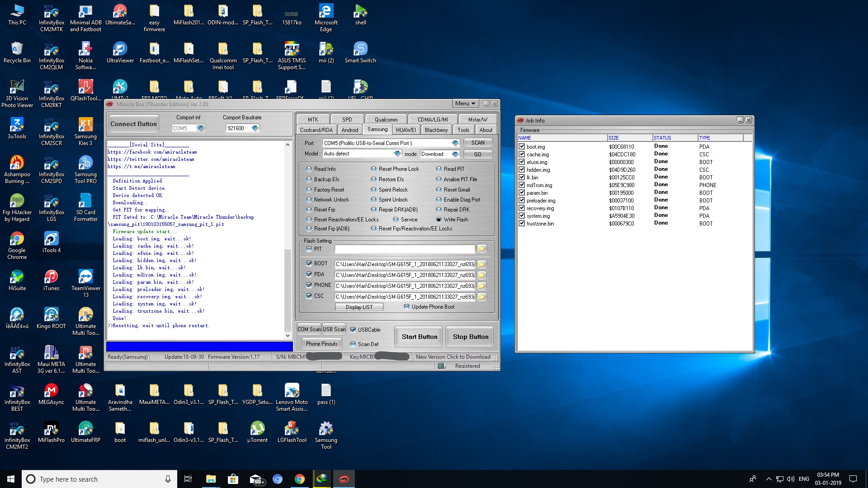Viewport: 868px width, 488px height.
Task: Switch to the Coolsand/RDA tab
Action: [316, 130]
